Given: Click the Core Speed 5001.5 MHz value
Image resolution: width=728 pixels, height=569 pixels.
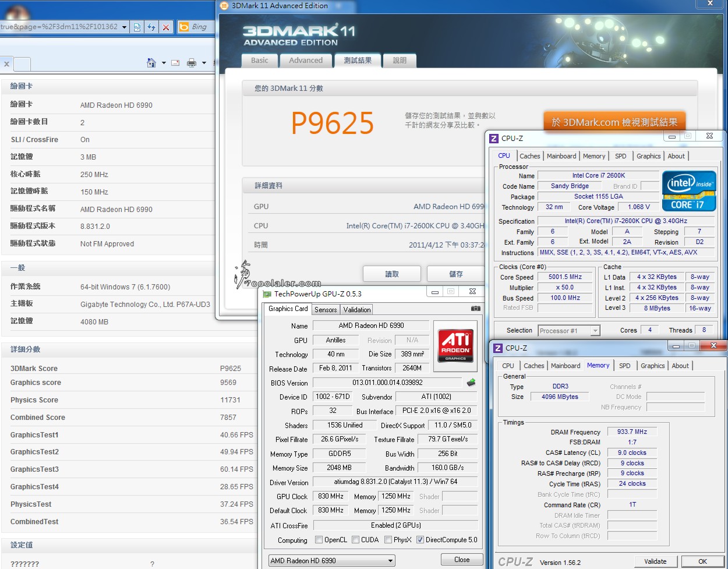Looking at the screenshot, I should tap(566, 277).
